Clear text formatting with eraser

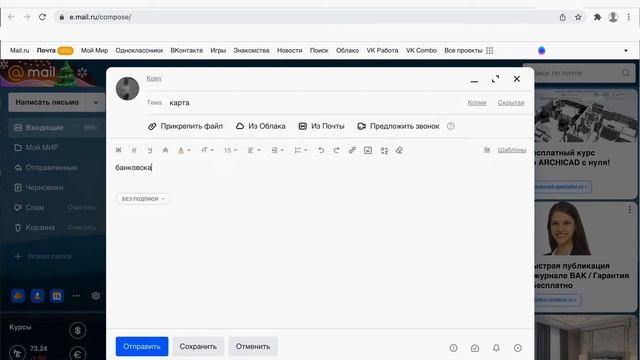tap(399, 150)
